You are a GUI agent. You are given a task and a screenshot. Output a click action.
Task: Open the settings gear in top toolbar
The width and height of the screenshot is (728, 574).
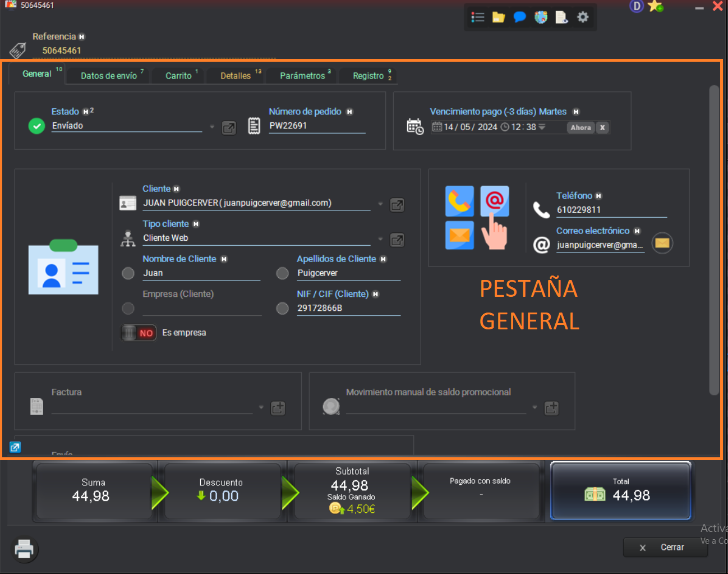coord(583,17)
